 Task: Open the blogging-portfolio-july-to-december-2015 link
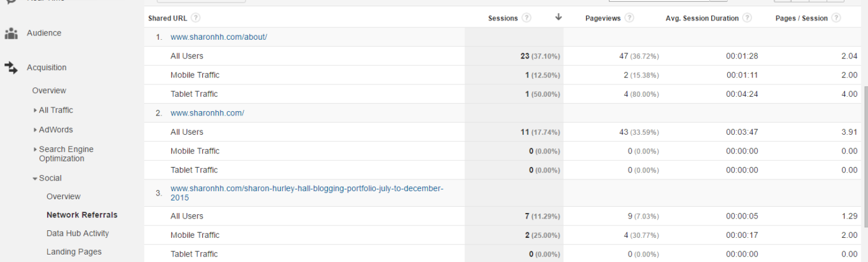pyautogui.click(x=307, y=193)
